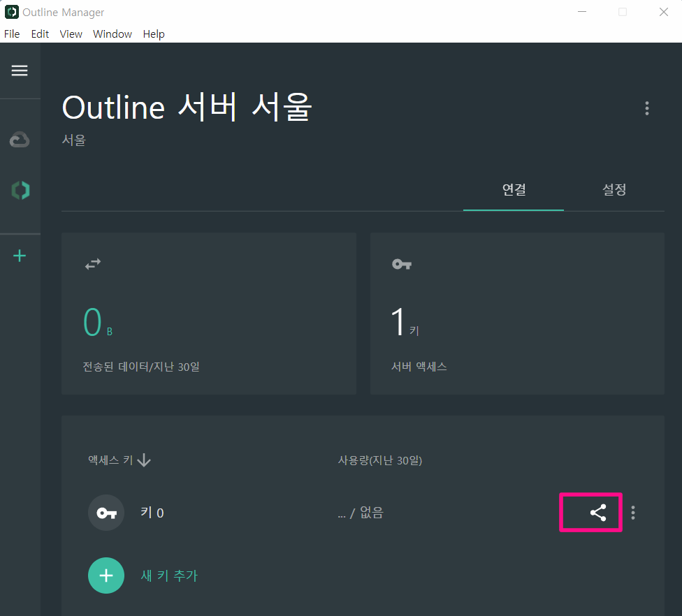Open server options three-dot menu
Image resolution: width=682 pixels, height=616 pixels.
(x=647, y=108)
